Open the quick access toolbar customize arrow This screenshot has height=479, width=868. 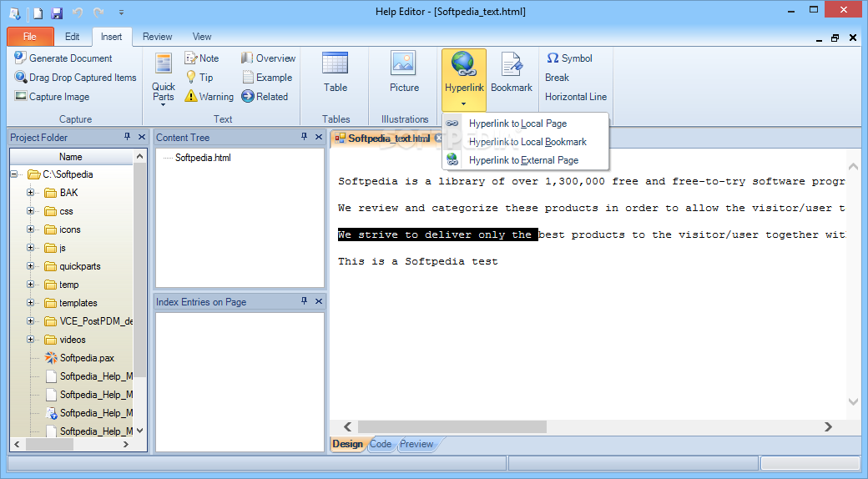121,13
